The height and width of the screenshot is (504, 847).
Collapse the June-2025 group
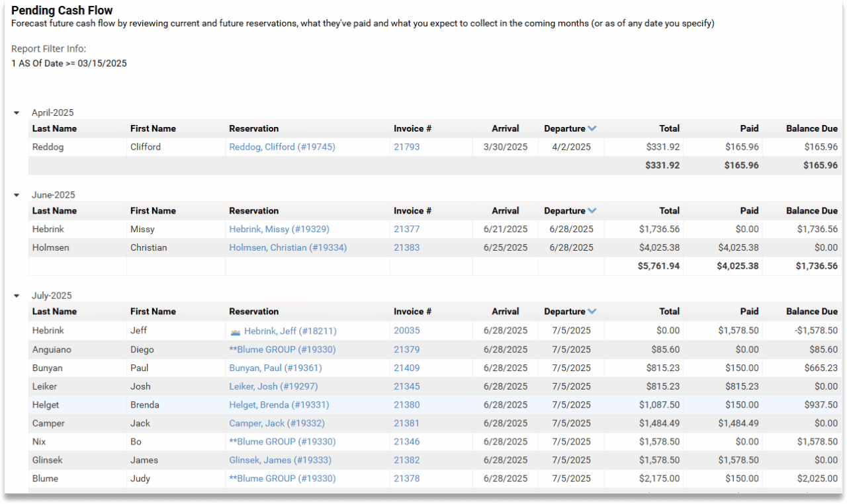click(x=16, y=194)
